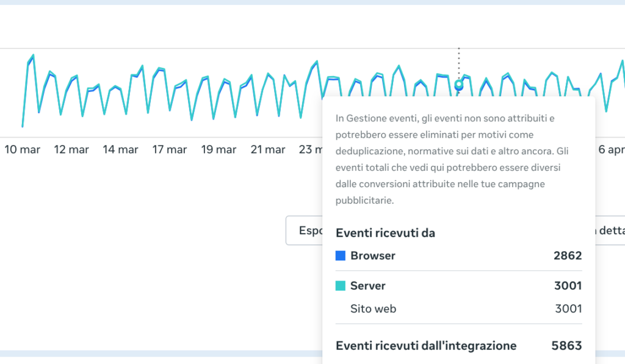The image size is (625, 364).
Task: Click the partially hidden Esporta button
Action: click(x=305, y=230)
